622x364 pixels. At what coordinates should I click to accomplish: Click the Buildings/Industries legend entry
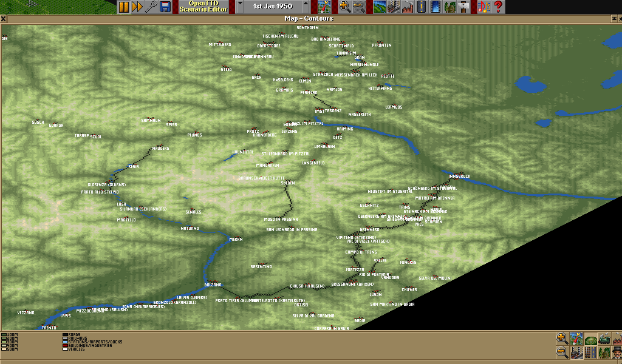click(87, 345)
